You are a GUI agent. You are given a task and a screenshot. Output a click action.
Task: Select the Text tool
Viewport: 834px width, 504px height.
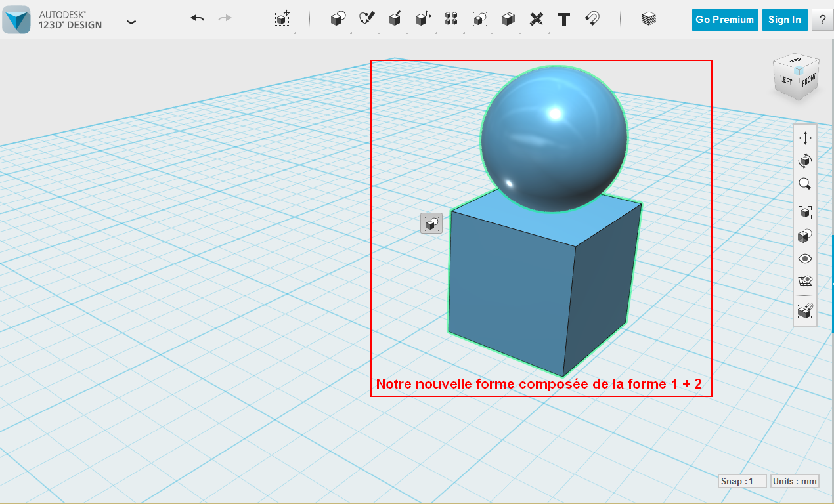pyautogui.click(x=563, y=19)
